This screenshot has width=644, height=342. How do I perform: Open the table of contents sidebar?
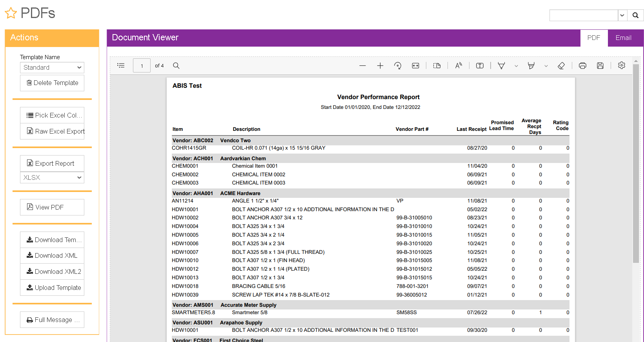click(x=121, y=65)
